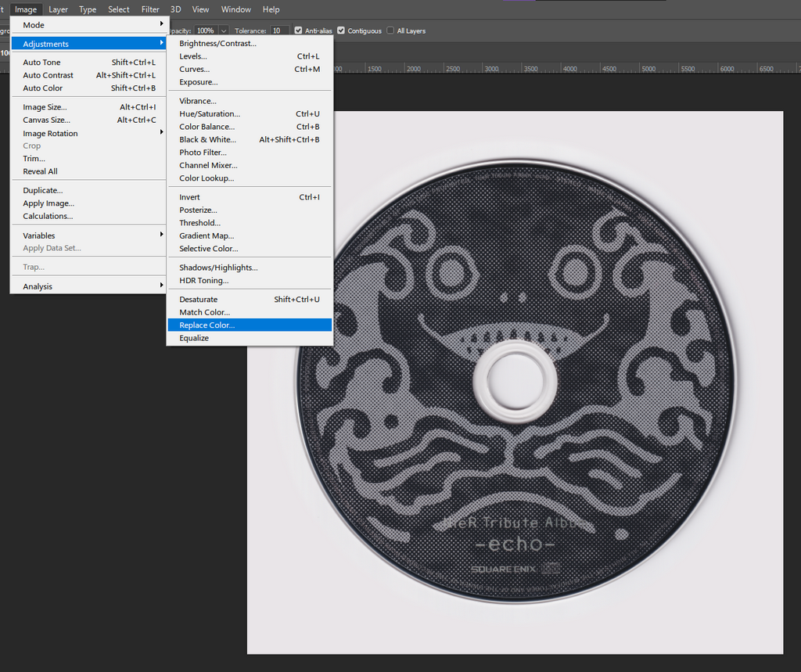Click the center hole of the disc image
Viewport: 801px width, 672px height.
[x=515, y=380]
